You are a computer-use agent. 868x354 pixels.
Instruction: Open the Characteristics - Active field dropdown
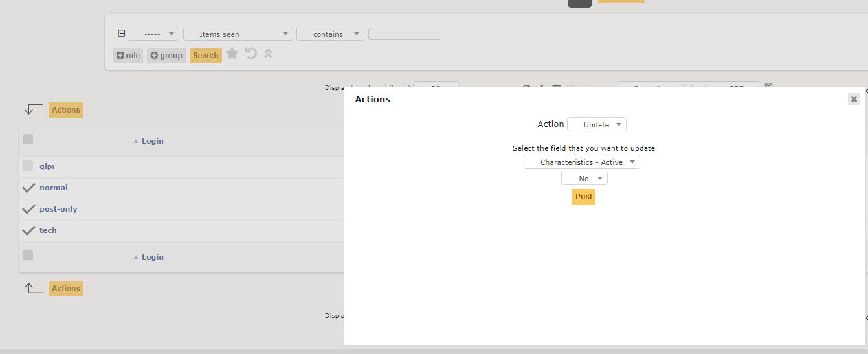pyautogui.click(x=582, y=162)
